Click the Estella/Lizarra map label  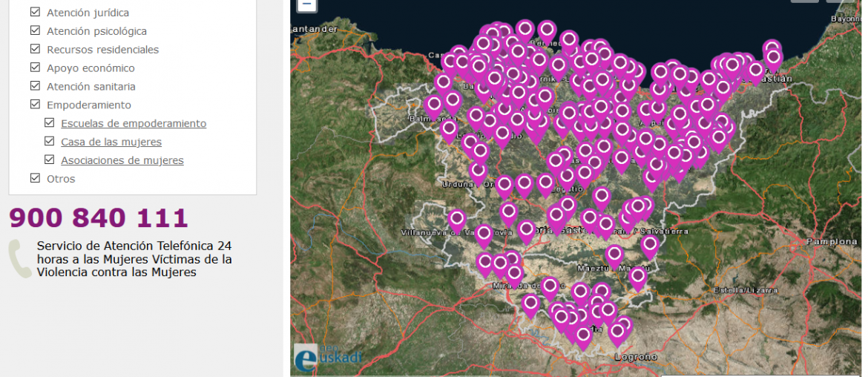pos(746,290)
